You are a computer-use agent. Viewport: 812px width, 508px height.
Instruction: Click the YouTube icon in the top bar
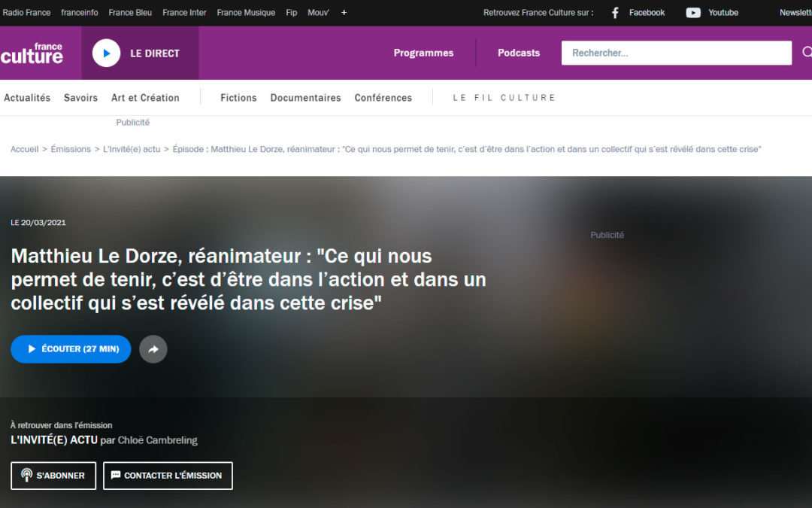(693, 13)
